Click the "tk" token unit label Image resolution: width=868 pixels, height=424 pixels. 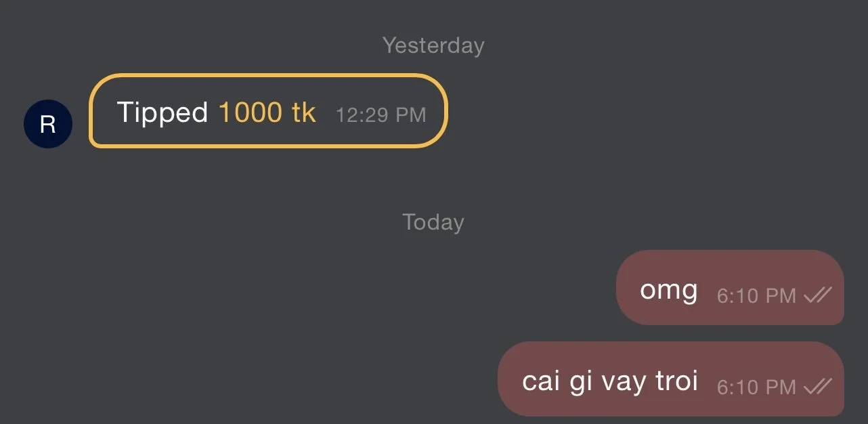[304, 112]
